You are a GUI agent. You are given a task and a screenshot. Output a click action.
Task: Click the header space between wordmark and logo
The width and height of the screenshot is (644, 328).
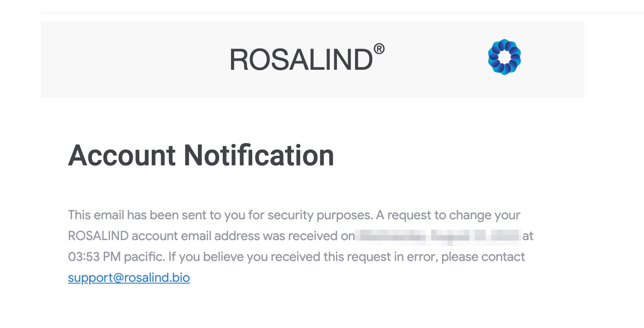(x=436, y=59)
